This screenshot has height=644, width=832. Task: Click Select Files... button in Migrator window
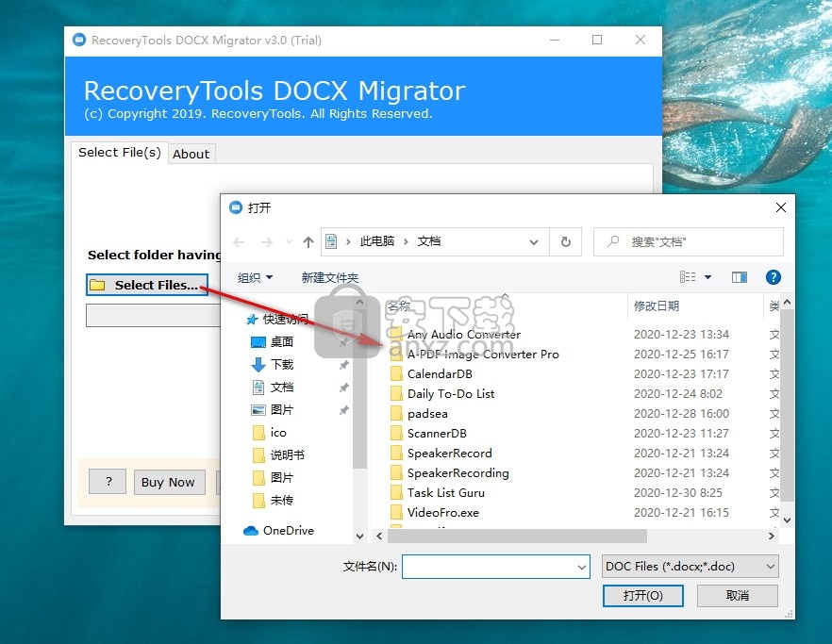point(147,285)
